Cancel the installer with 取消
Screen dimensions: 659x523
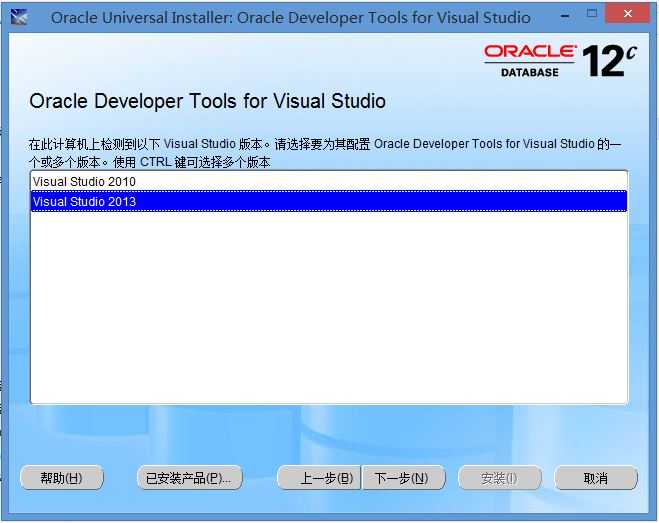[596, 478]
